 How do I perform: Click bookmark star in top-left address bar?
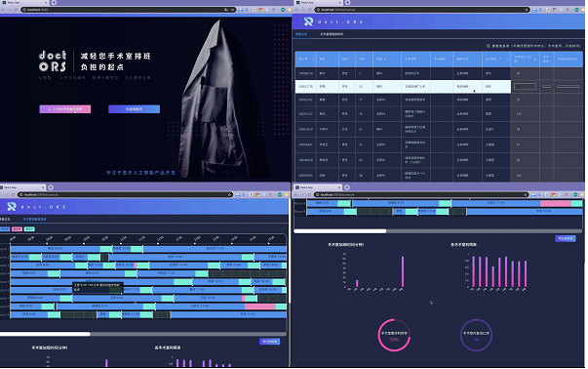tap(232, 10)
